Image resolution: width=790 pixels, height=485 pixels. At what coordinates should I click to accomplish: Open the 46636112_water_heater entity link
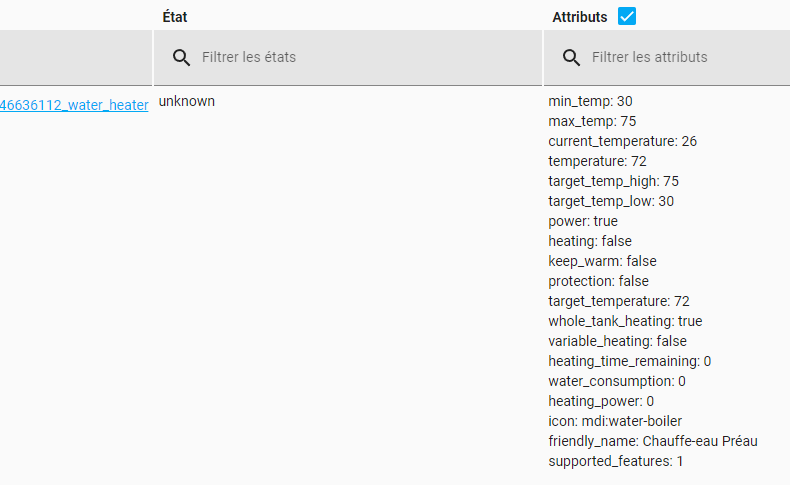coord(74,105)
